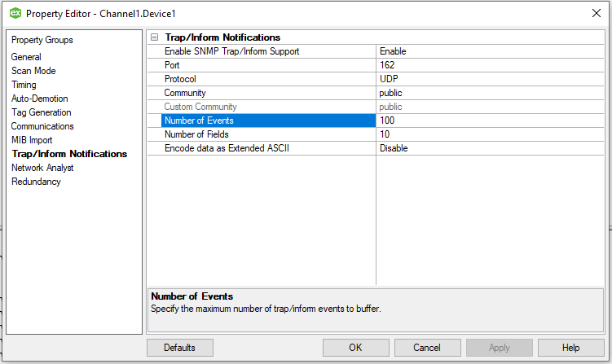Select General property group
Screen dimensions: 612x364
point(26,57)
